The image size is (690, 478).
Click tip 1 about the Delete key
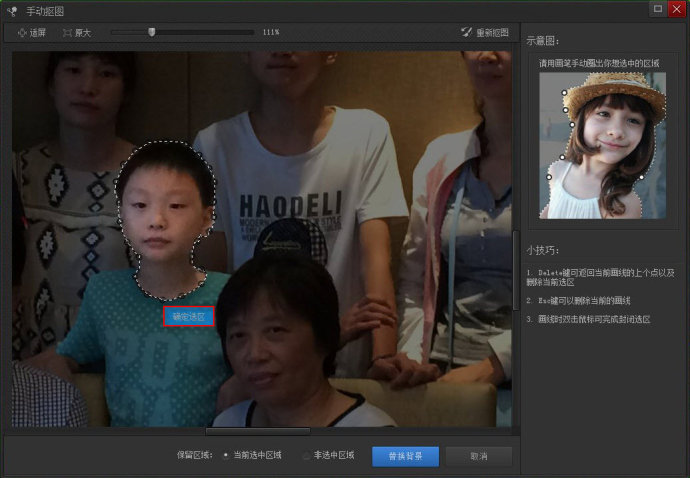[600, 277]
